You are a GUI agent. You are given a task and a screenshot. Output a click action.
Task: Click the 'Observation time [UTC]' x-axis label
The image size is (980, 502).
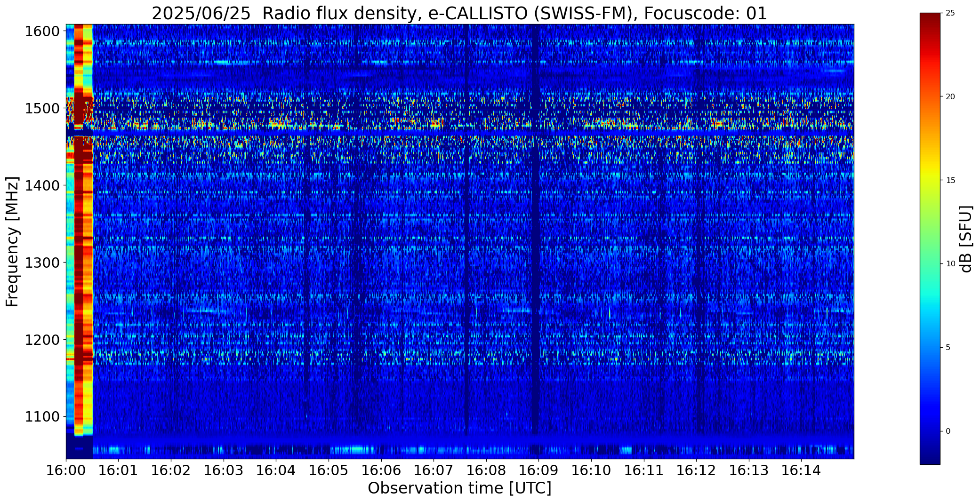(x=459, y=488)
